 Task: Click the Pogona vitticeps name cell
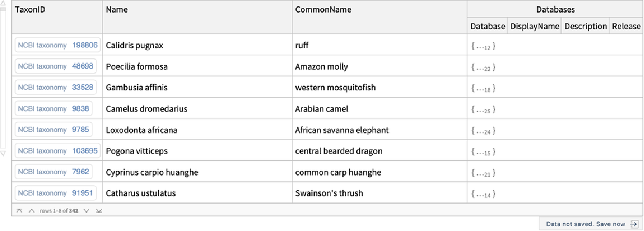137,151
